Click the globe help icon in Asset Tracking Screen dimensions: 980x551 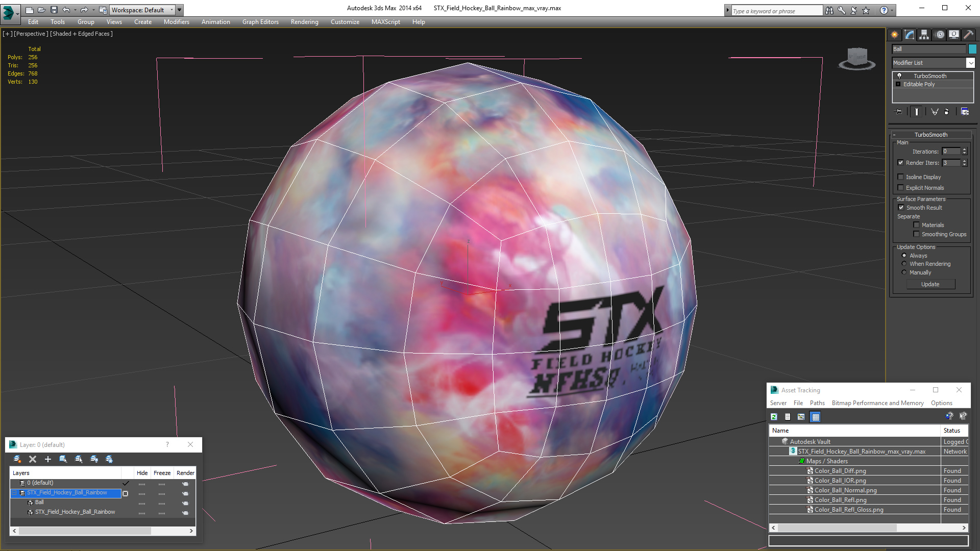click(x=949, y=416)
